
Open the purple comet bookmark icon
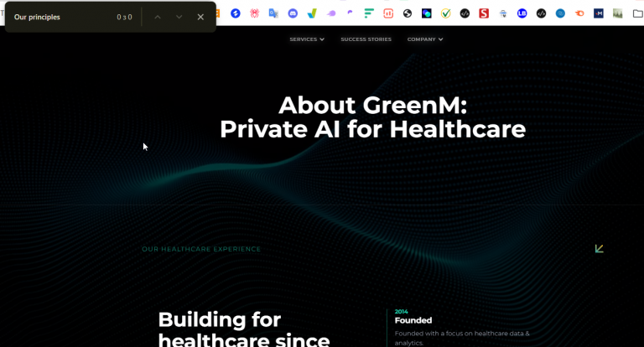[331, 13]
